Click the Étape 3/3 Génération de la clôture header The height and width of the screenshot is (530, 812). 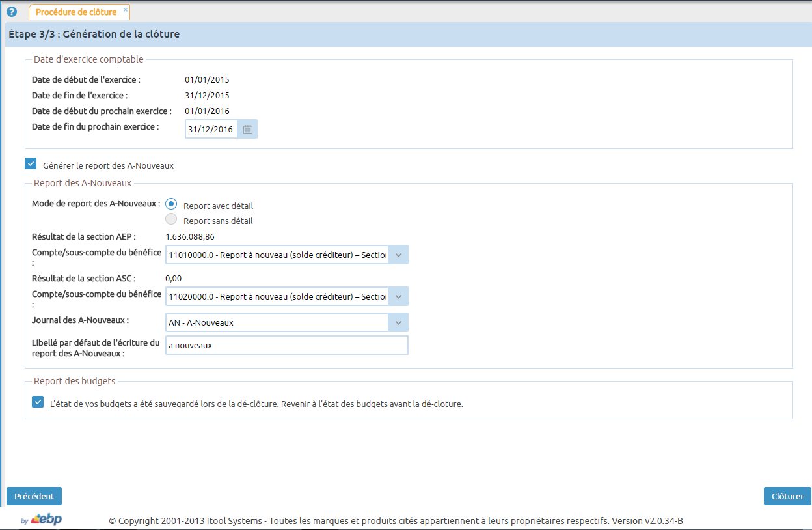point(94,35)
